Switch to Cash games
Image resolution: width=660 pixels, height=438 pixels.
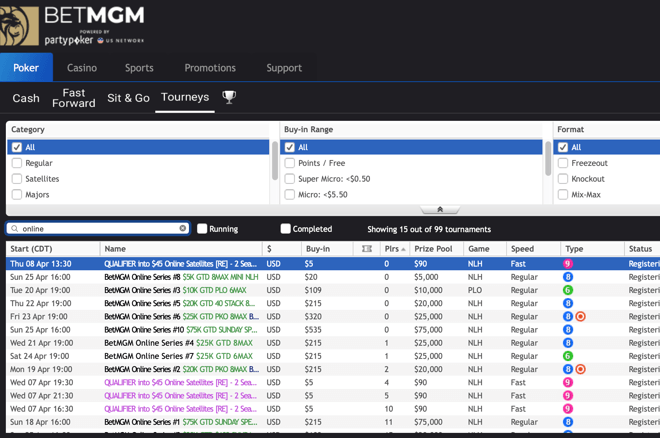(26, 98)
